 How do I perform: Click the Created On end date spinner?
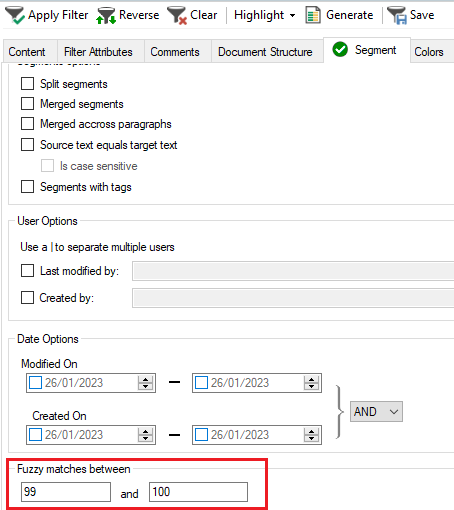(x=311, y=435)
